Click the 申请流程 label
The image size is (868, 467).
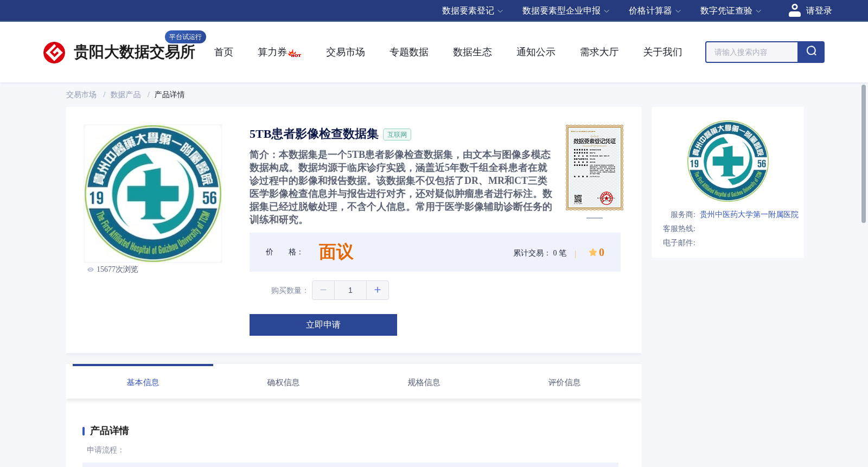105,450
